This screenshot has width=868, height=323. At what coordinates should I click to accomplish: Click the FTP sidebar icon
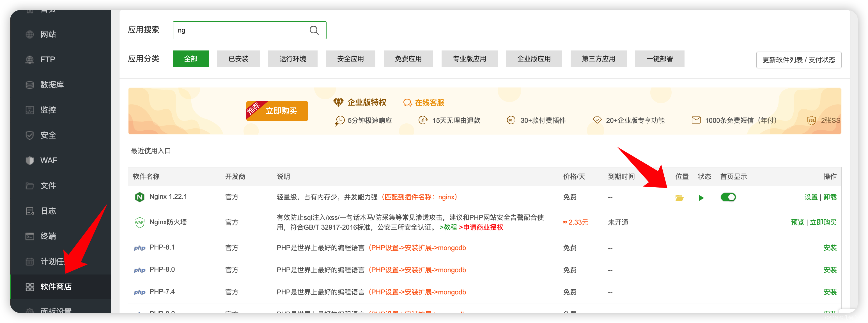[x=30, y=60]
